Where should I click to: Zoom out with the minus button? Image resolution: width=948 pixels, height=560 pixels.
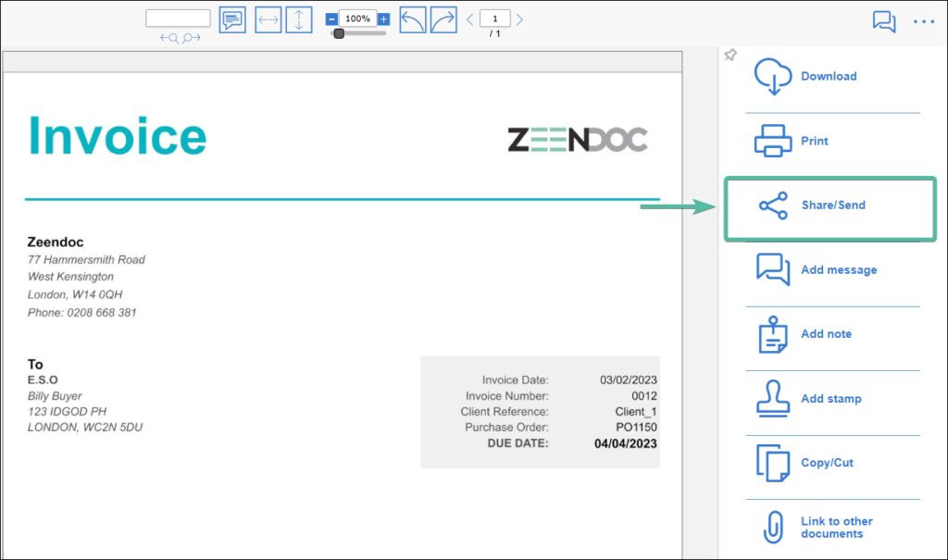[x=331, y=19]
